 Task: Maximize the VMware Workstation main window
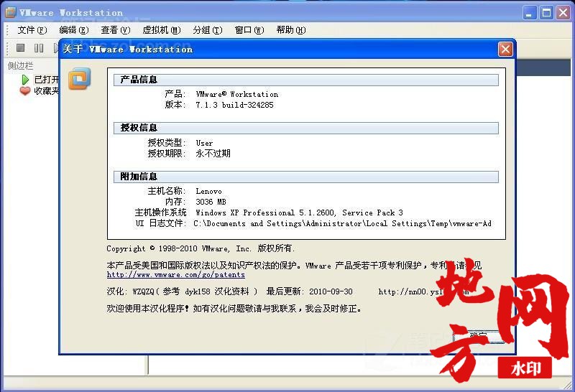546,13
